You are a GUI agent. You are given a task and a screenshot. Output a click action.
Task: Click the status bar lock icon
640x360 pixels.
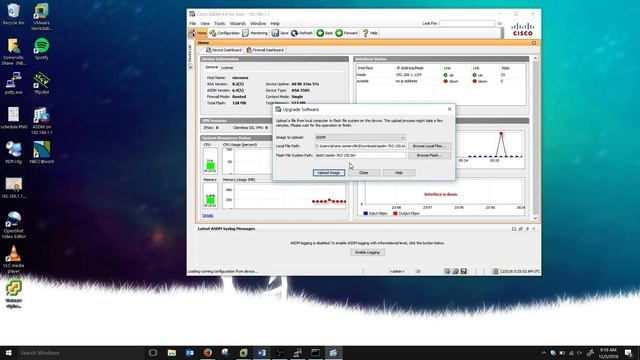[x=496, y=271]
